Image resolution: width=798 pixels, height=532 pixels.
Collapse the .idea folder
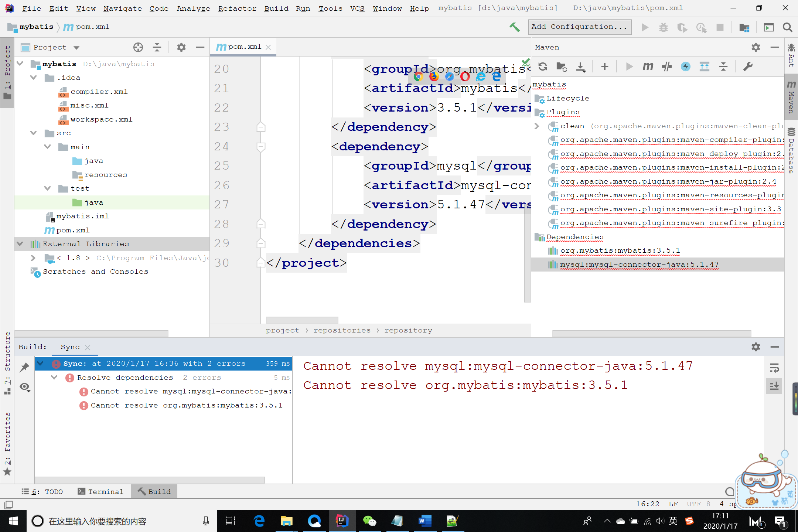click(x=34, y=77)
